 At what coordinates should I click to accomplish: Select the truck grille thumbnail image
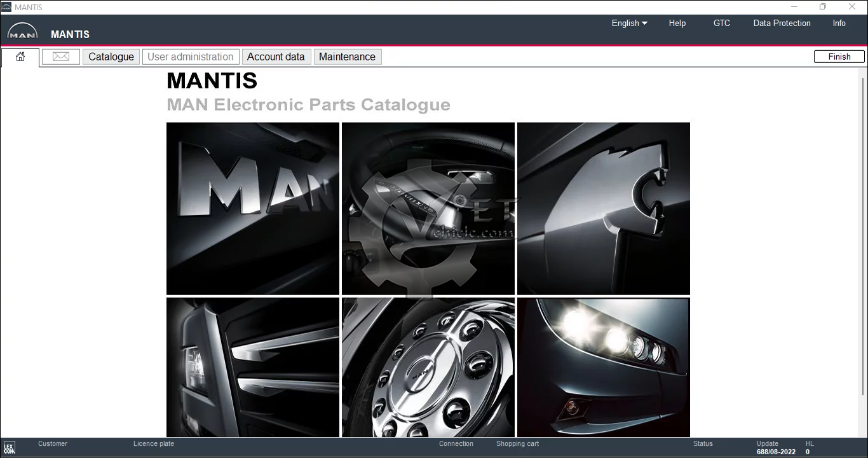[253, 367]
